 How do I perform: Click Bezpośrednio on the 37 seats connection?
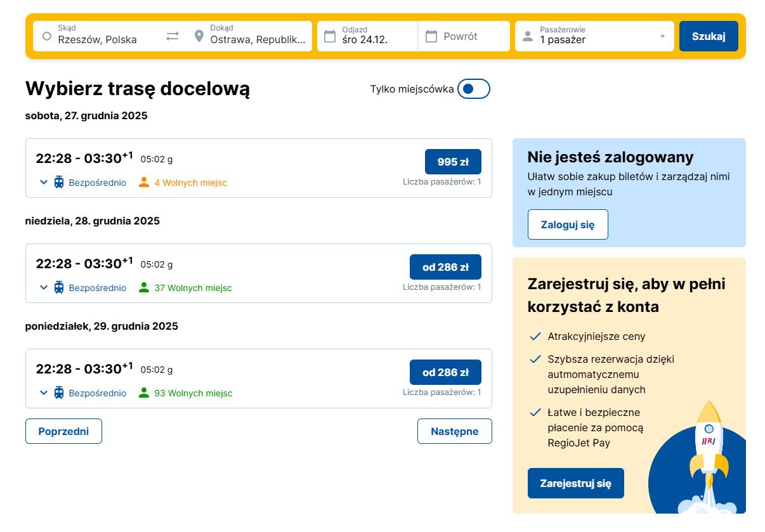(x=98, y=288)
